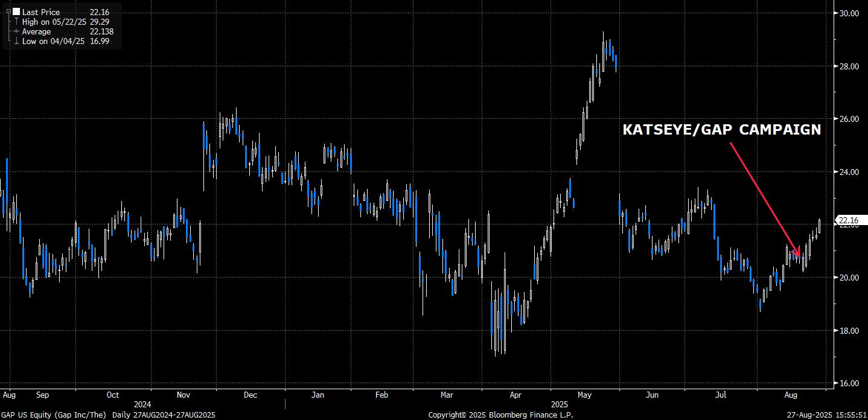
Task: Click the 30.00 price axis label
Action: click(x=849, y=13)
